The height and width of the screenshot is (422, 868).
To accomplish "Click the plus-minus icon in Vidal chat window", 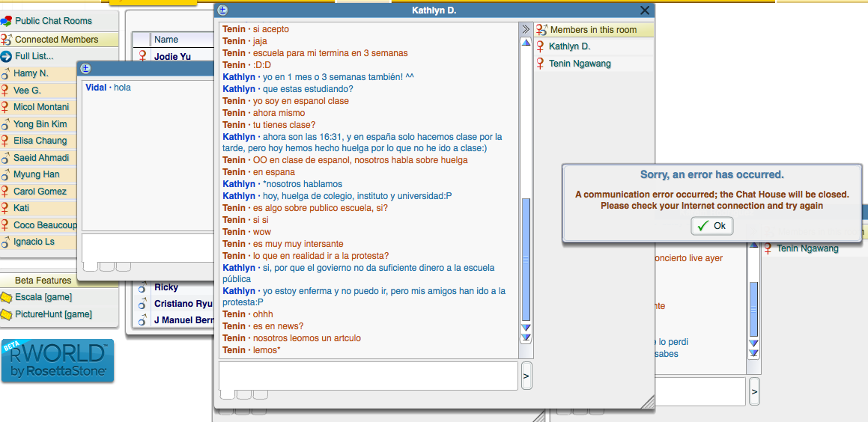I will 85,69.
